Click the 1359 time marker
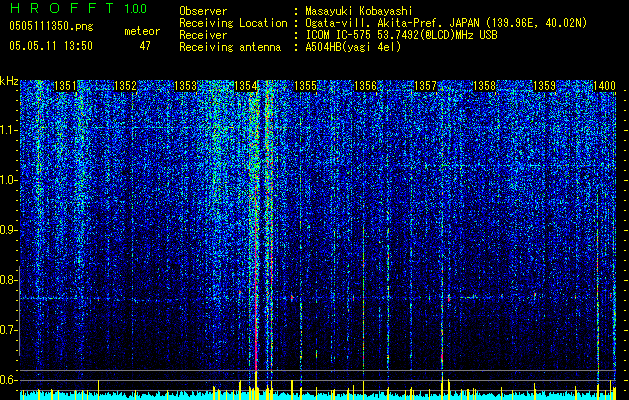629x400 pixels. click(x=544, y=86)
